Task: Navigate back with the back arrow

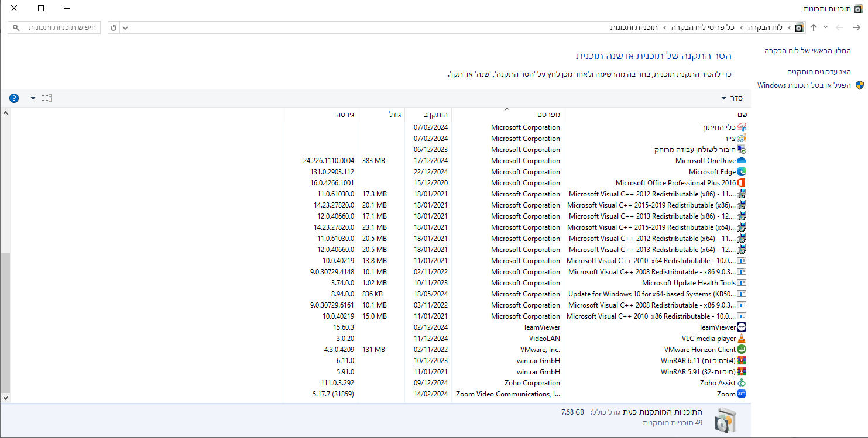Action: [856, 27]
